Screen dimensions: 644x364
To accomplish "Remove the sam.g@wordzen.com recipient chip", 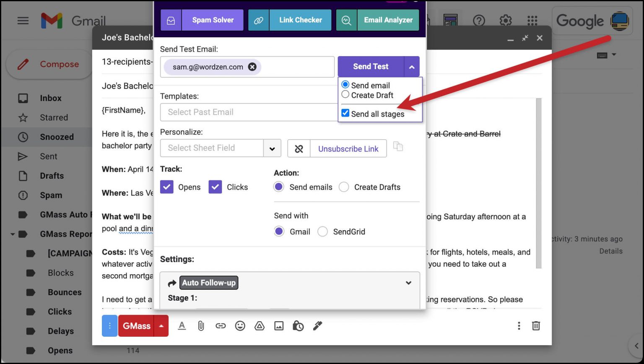I will [x=252, y=67].
